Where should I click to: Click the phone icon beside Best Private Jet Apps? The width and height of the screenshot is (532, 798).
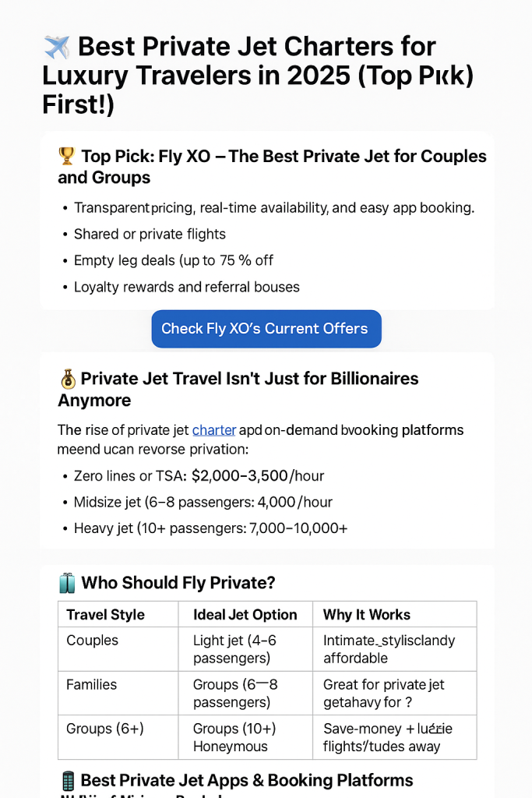tap(67, 780)
